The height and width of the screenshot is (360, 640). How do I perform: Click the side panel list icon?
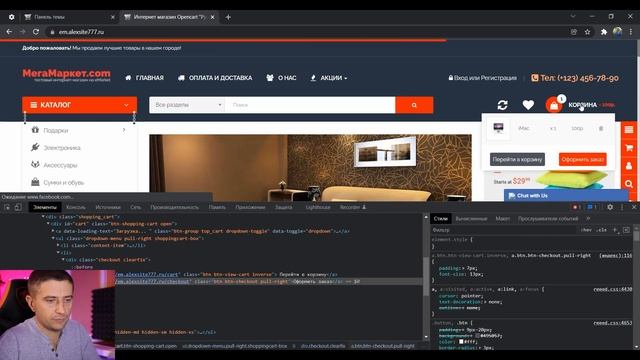pyautogui.click(x=629, y=130)
